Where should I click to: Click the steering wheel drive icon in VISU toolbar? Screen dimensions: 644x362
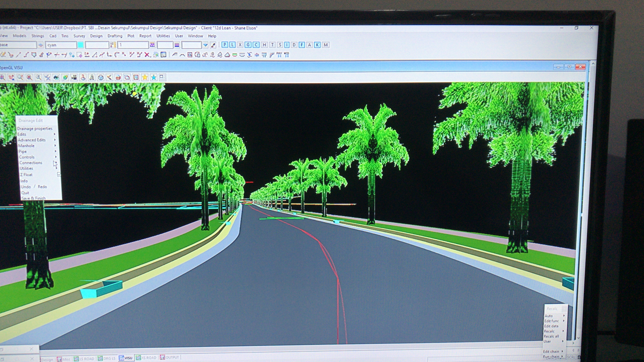tap(101, 78)
